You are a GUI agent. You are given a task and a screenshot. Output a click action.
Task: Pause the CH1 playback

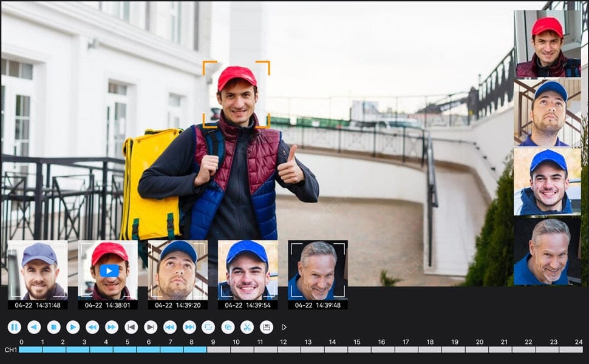pyautogui.click(x=15, y=327)
